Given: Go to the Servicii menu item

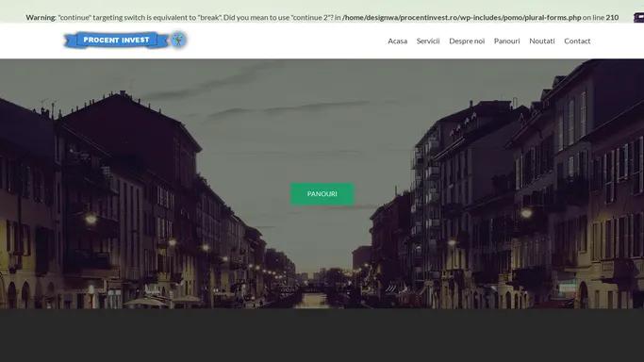Looking at the screenshot, I should 428,41.
